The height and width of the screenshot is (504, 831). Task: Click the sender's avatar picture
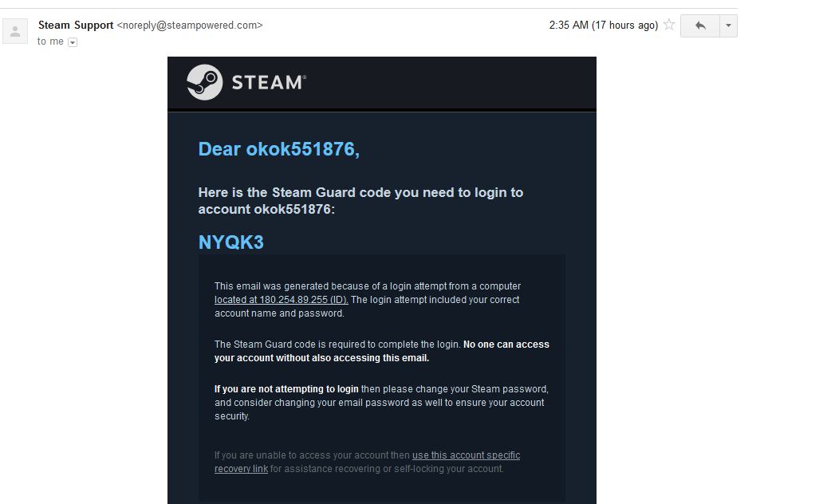15,31
